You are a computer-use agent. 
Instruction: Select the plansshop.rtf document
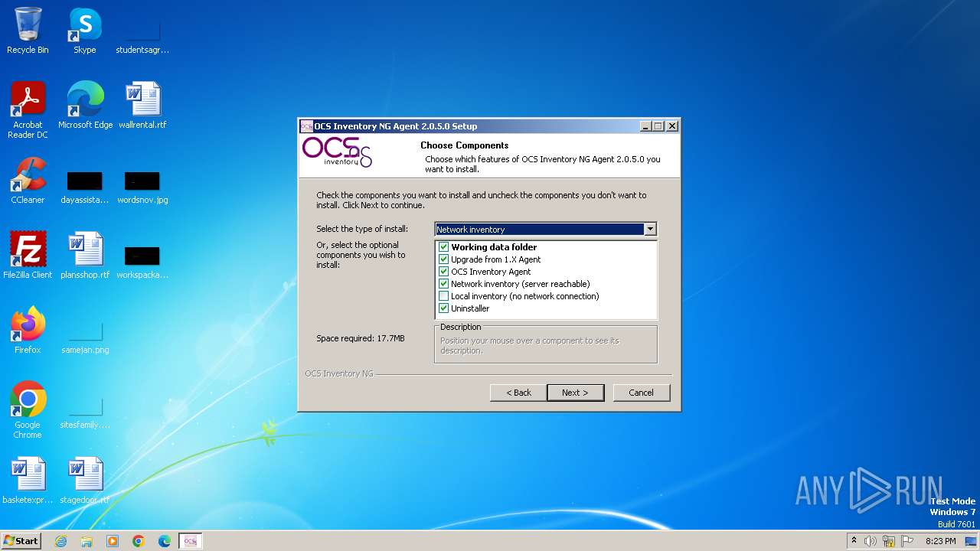coord(85,256)
